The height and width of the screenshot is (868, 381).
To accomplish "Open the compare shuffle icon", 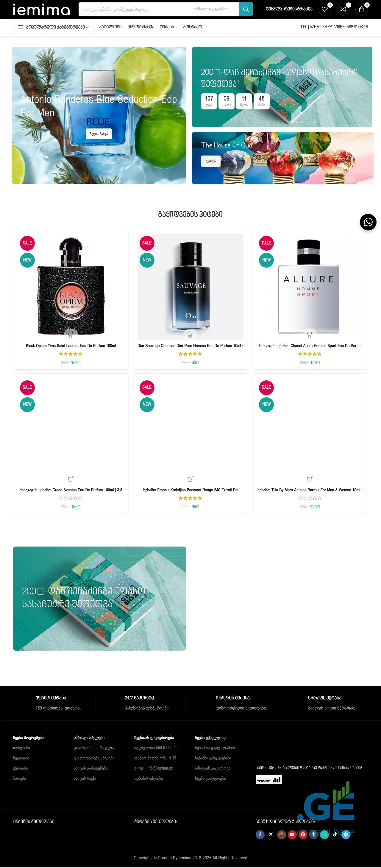I will (x=343, y=10).
